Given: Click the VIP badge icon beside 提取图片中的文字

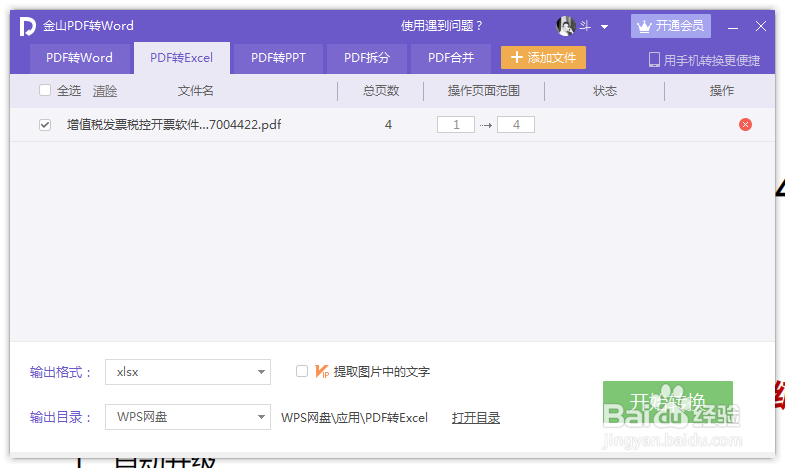Looking at the screenshot, I should pyautogui.click(x=321, y=371).
